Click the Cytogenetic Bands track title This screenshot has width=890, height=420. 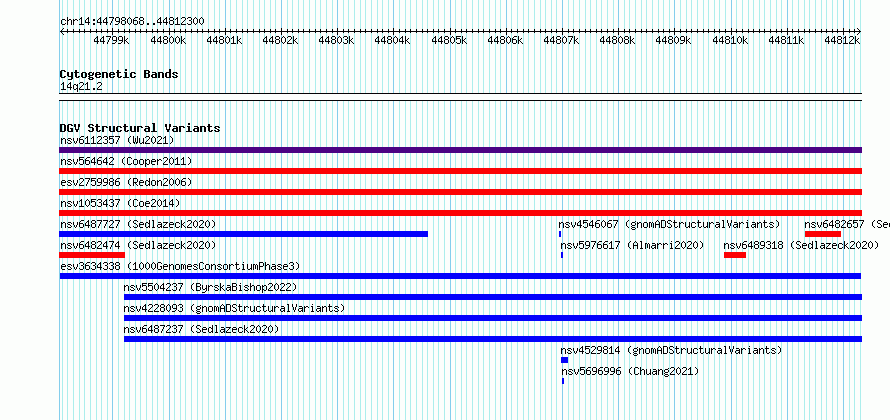tap(119, 74)
